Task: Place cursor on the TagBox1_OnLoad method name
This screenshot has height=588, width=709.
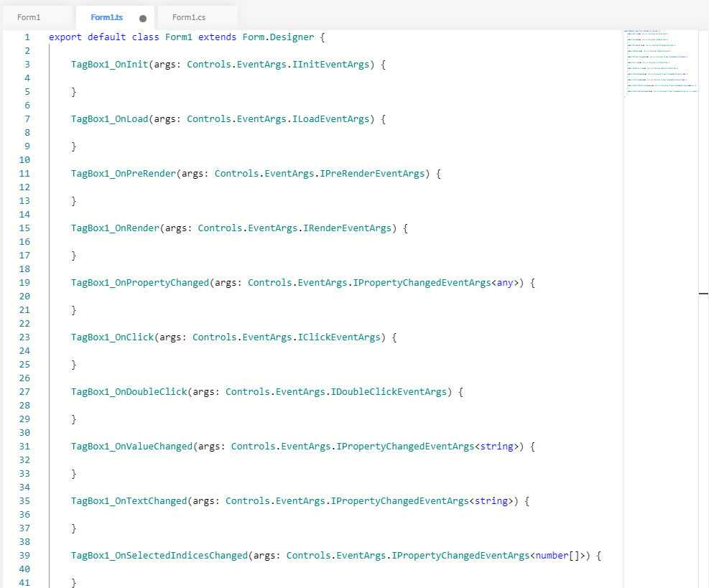Action: point(109,118)
